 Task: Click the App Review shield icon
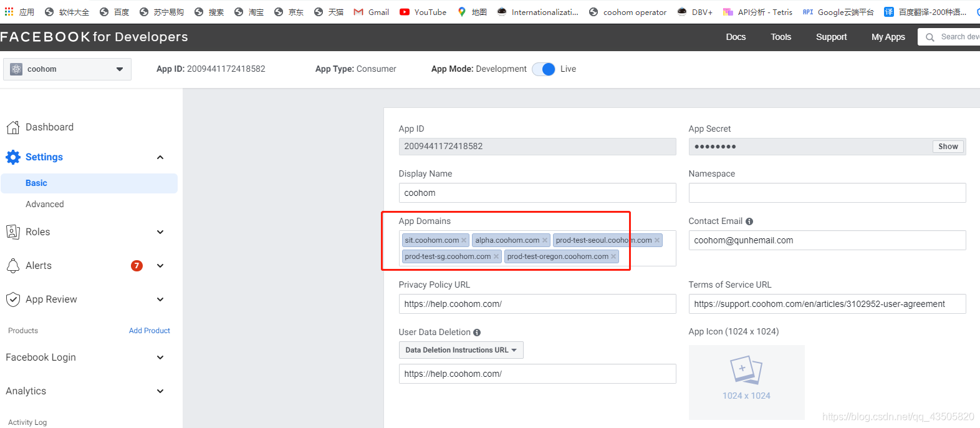13,299
